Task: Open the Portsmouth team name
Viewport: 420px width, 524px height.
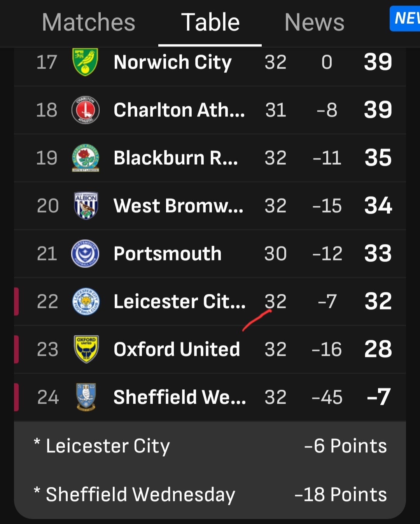Action: [168, 254]
